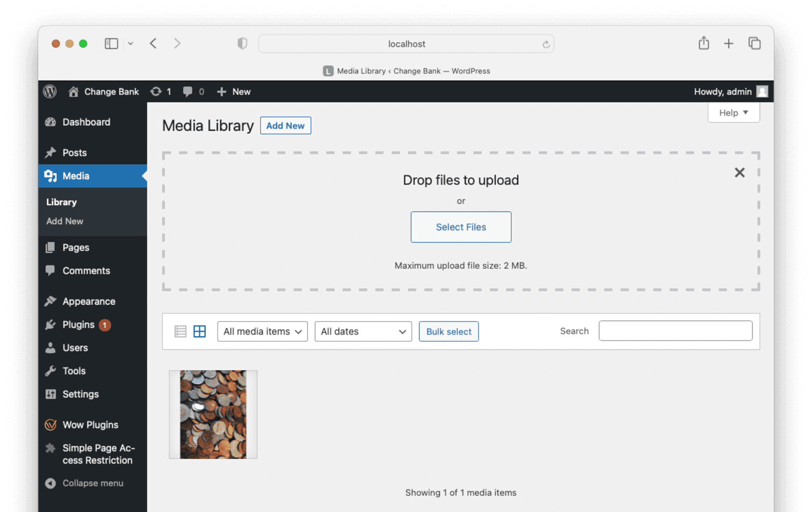Open the coins image thumbnail
The image size is (812, 512).
(x=213, y=414)
